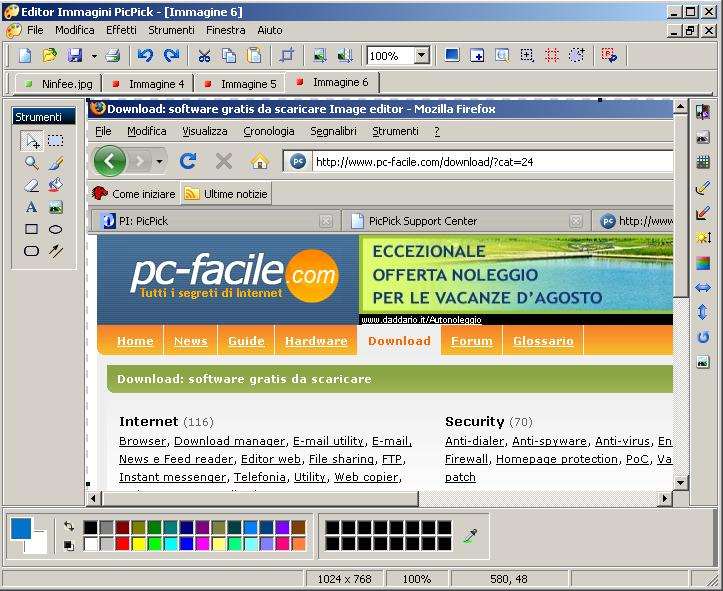Open the Strumenti menu in menu bar
The image size is (723, 591).
coord(171,30)
